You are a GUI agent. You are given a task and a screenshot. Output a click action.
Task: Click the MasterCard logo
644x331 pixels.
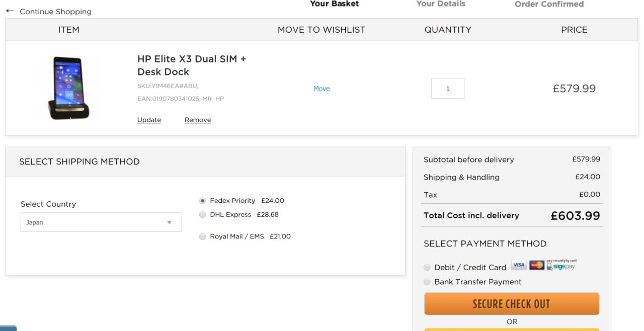pos(537,265)
